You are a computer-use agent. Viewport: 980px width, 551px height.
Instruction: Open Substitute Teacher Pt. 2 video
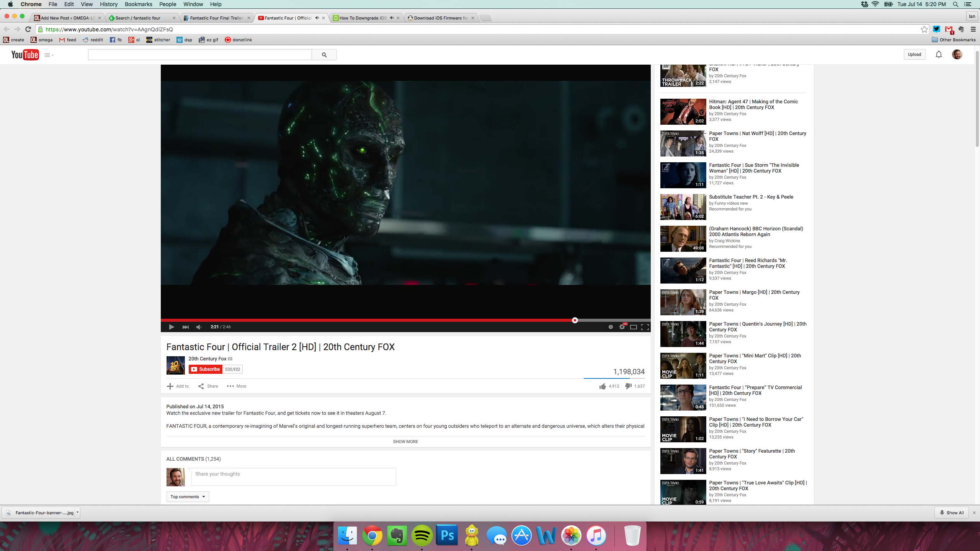coord(751,197)
